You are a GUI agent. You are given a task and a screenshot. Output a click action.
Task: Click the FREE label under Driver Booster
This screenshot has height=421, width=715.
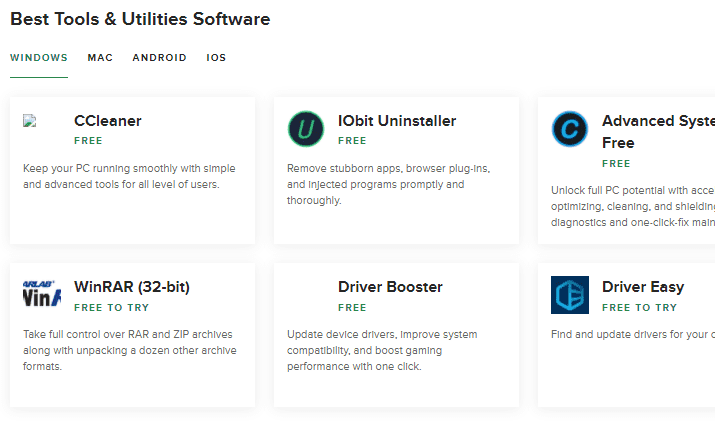352,308
